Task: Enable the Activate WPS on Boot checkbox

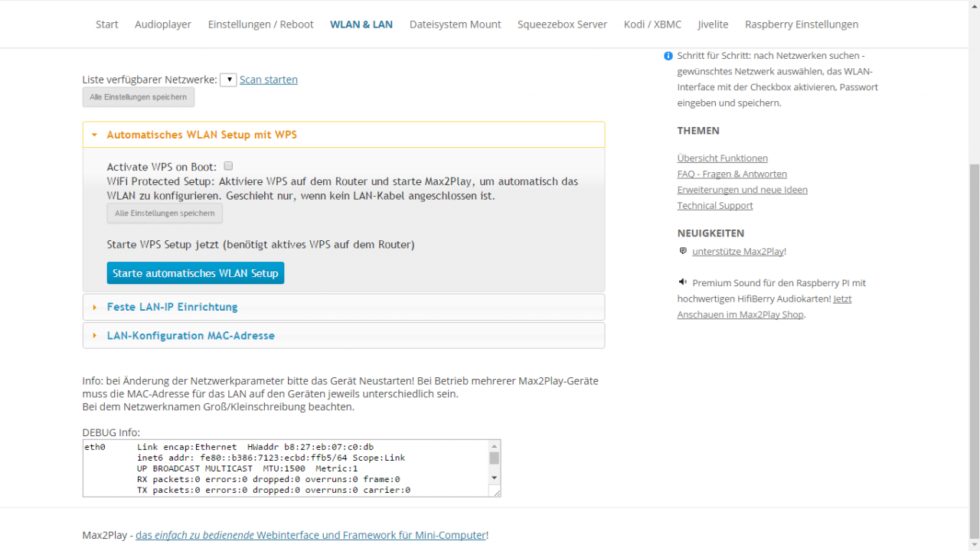Action: [x=228, y=166]
